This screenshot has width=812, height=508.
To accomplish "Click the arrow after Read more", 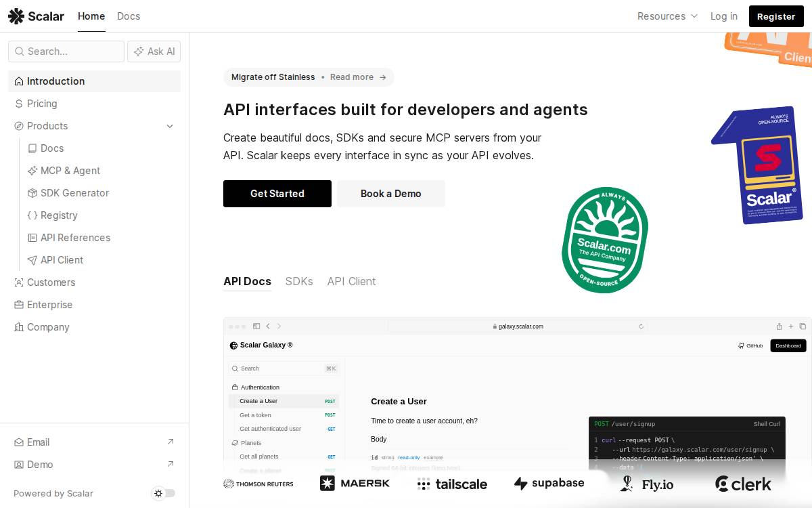I will pos(383,77).
